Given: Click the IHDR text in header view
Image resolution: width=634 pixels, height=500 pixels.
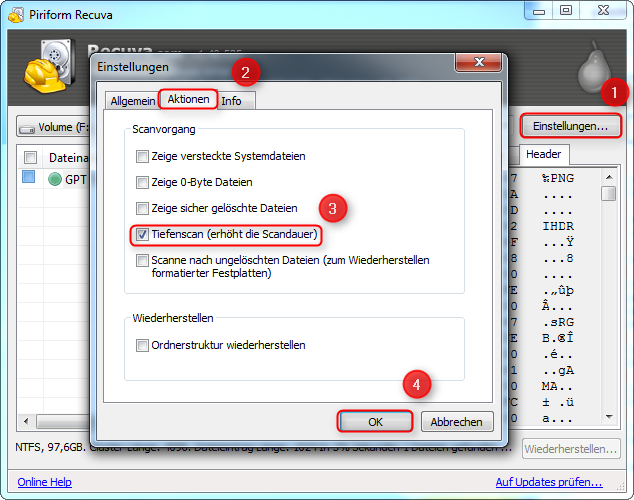Looking at the screenshot, I should (x=558, y=226).
